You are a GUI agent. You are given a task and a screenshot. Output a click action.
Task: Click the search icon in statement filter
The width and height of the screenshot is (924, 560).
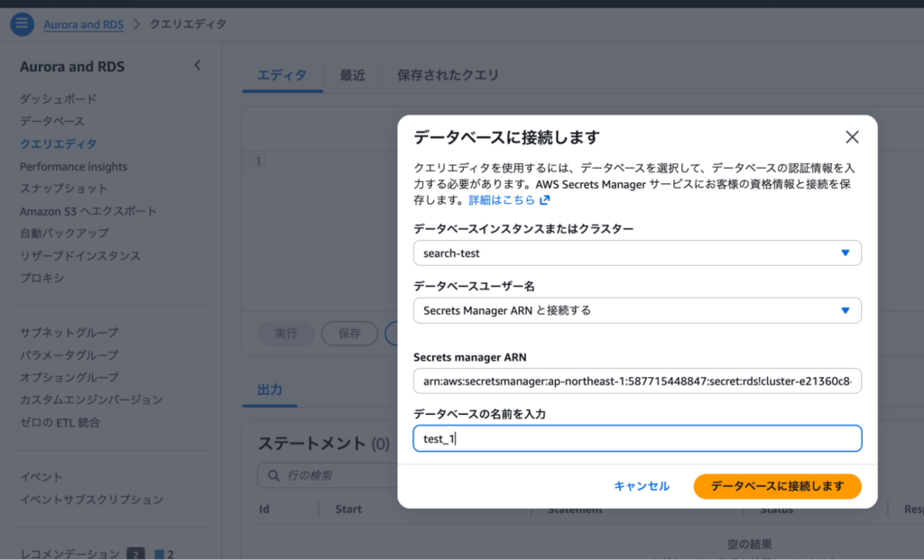(x=273, y=475)
